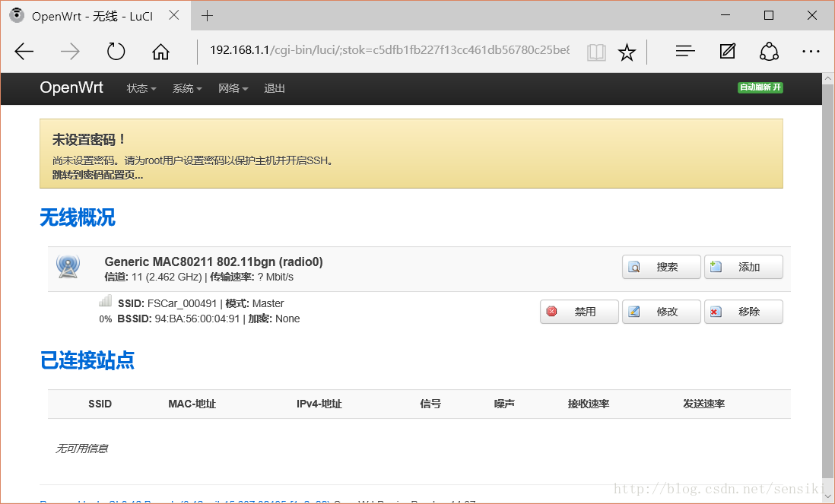Click the signal strength bars icon
The image size is (835, 504).
[x=106, y=301]
